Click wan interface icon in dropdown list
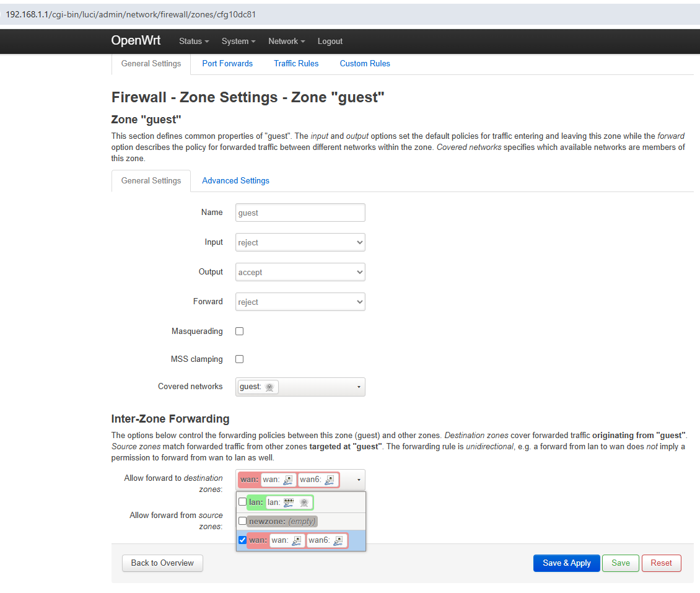 pyautogui.click(x=297, y=540)
